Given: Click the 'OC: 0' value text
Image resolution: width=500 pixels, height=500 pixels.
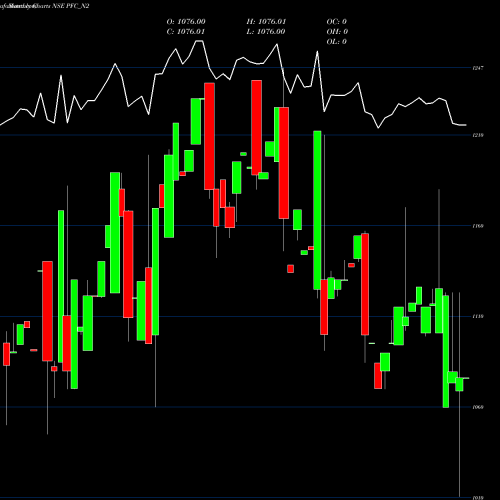Looking at the screenshot, I should coord(337,22).
